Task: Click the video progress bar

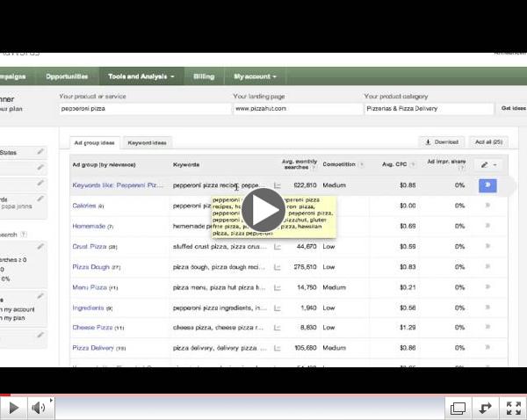Action: click(263, 395)
